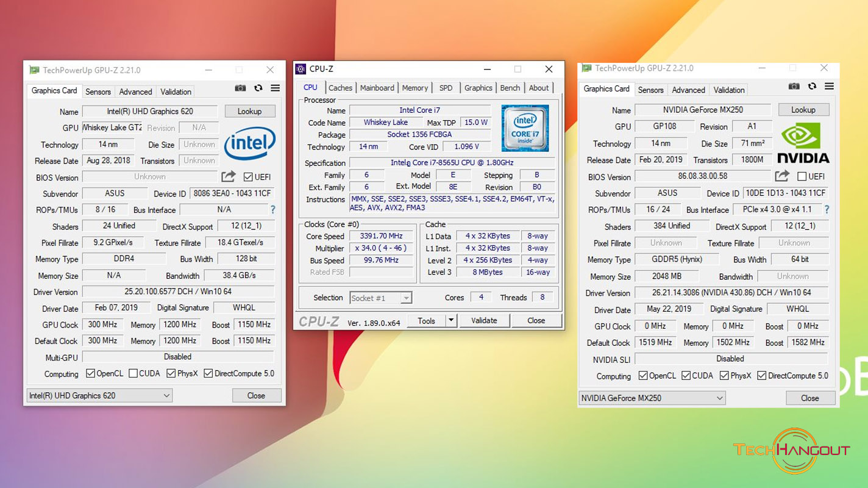Toggle DirectCompute 5.0 in Intel GPU-Z window

point(208,373)
